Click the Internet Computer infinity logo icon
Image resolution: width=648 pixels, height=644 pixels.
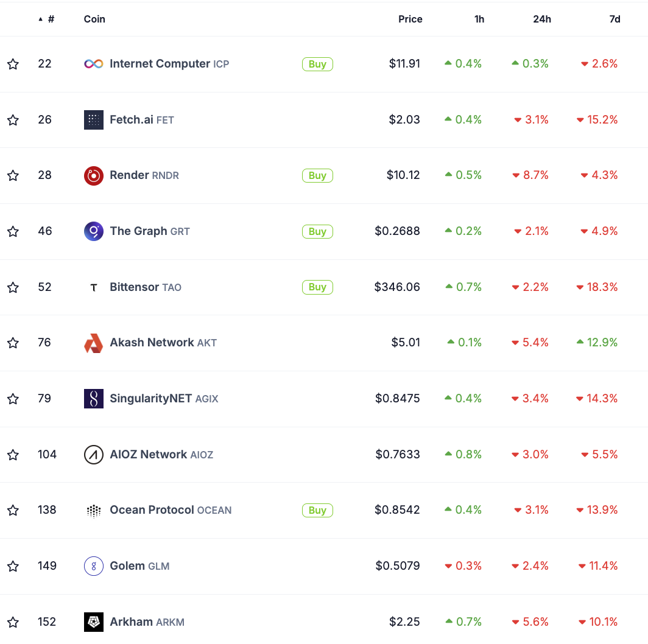(93, 64)
